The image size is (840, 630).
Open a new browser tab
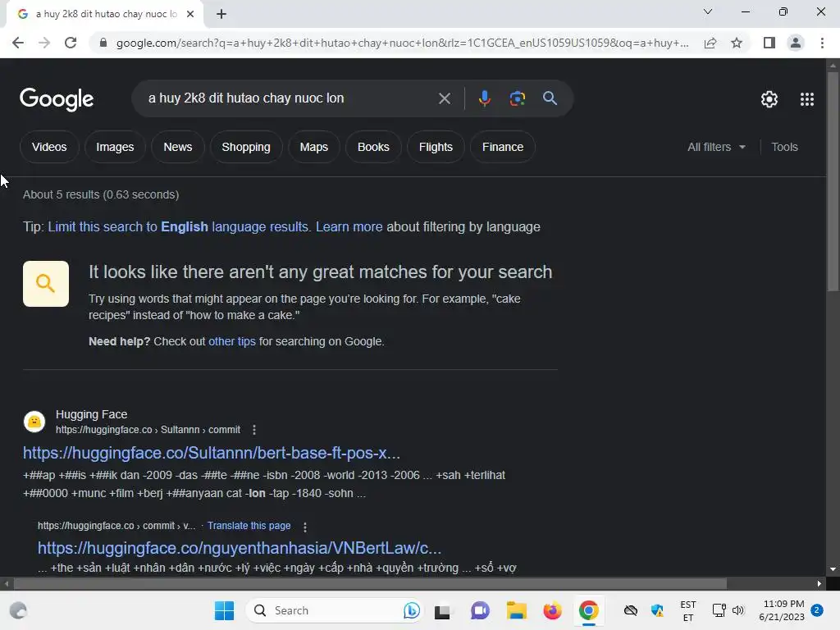pyautogui.click(x=221, y=14)
